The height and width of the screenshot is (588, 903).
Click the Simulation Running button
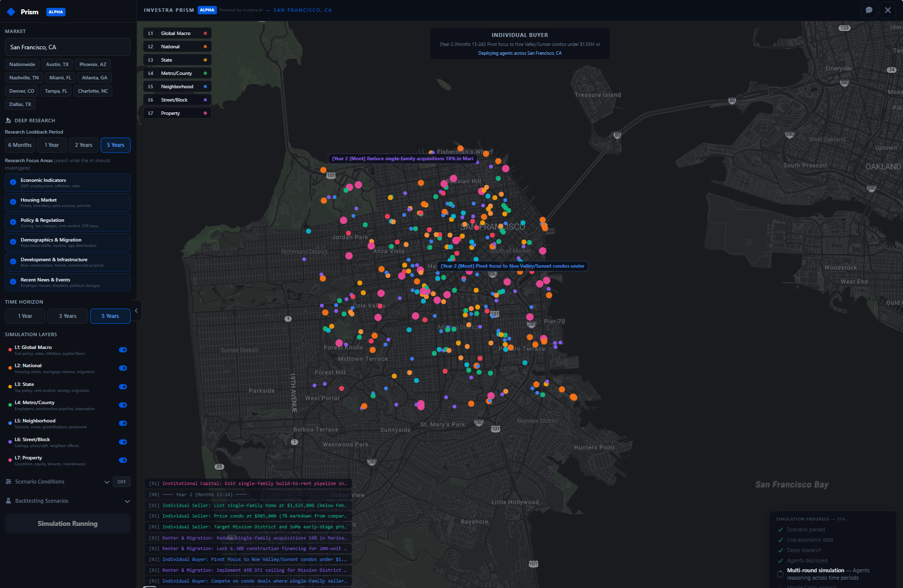point(67,523)
